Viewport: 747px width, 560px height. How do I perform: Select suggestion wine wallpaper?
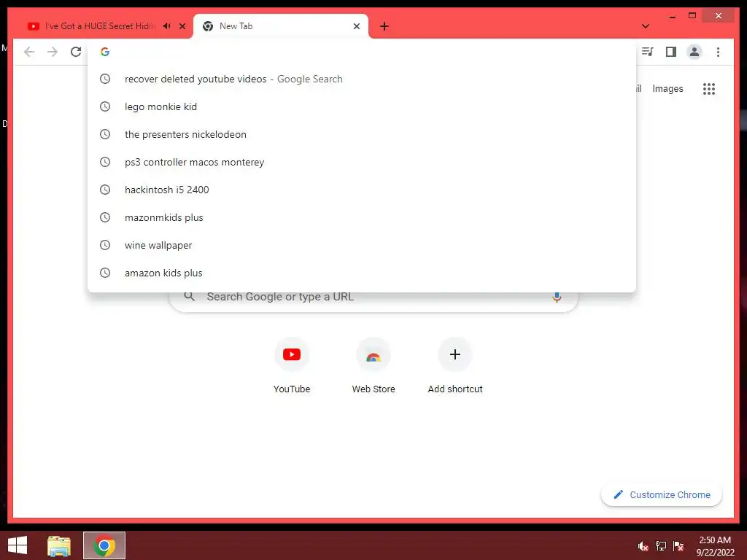pyautogui.click(x=362, y=245)
